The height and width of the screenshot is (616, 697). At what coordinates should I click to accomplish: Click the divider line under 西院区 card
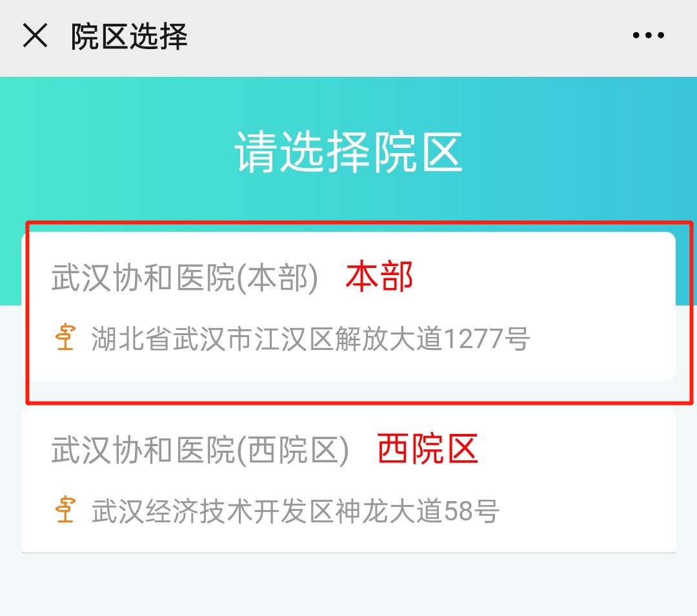(x=348, y=553)
